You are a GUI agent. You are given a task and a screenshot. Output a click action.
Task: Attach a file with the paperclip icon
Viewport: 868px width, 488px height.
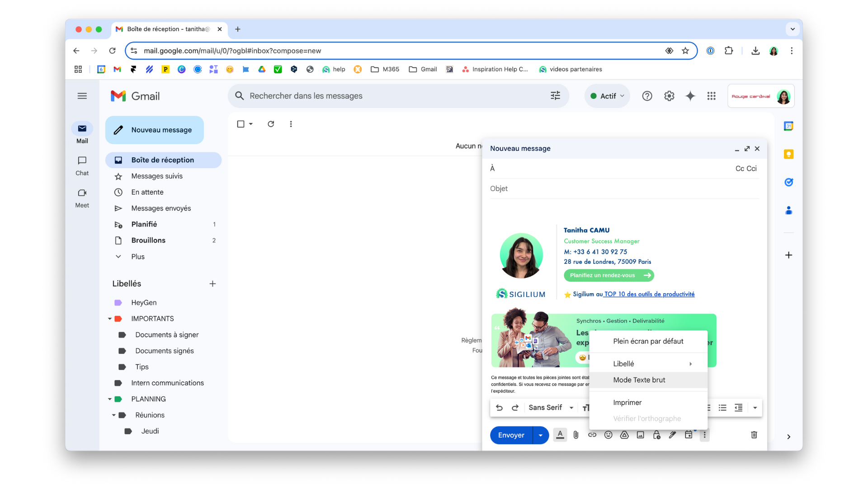click(576, 435)
